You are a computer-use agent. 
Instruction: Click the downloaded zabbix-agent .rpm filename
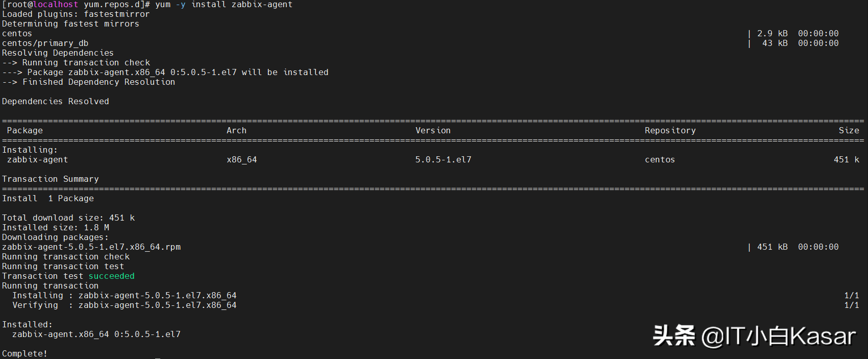pyautogui.click(x=91, y=247)
